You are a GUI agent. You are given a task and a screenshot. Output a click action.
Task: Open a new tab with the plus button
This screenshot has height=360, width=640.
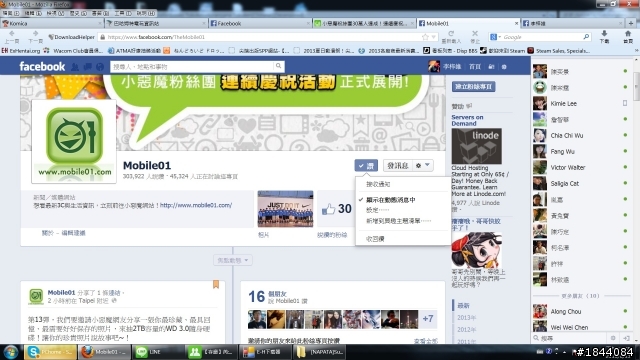point(631,23)
